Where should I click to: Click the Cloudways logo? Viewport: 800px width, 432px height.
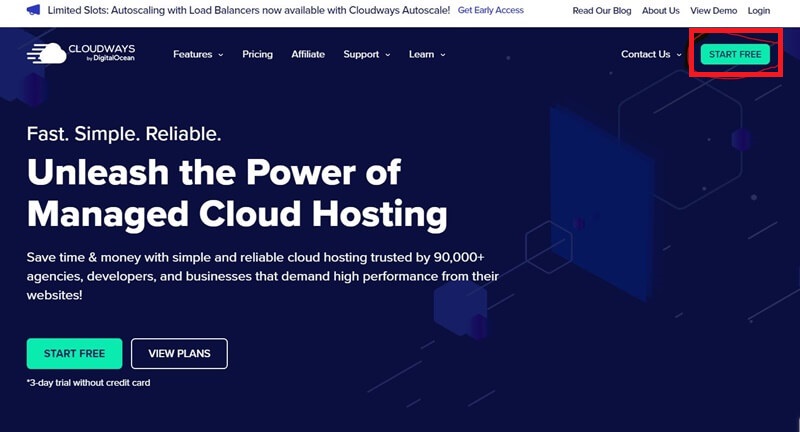(81, 53)
